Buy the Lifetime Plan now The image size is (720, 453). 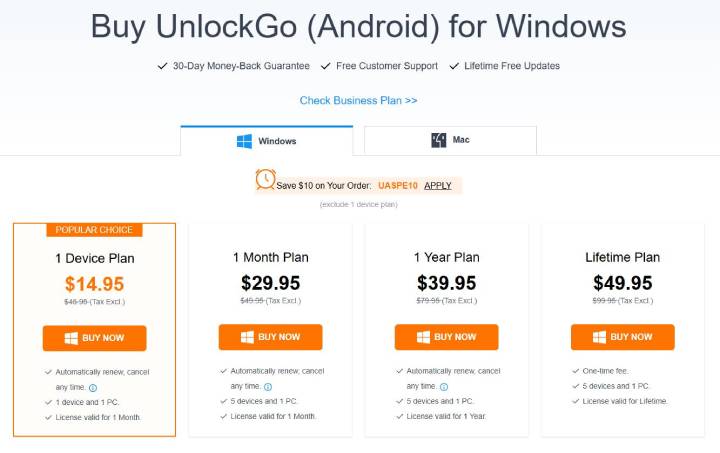coord(622,337)
